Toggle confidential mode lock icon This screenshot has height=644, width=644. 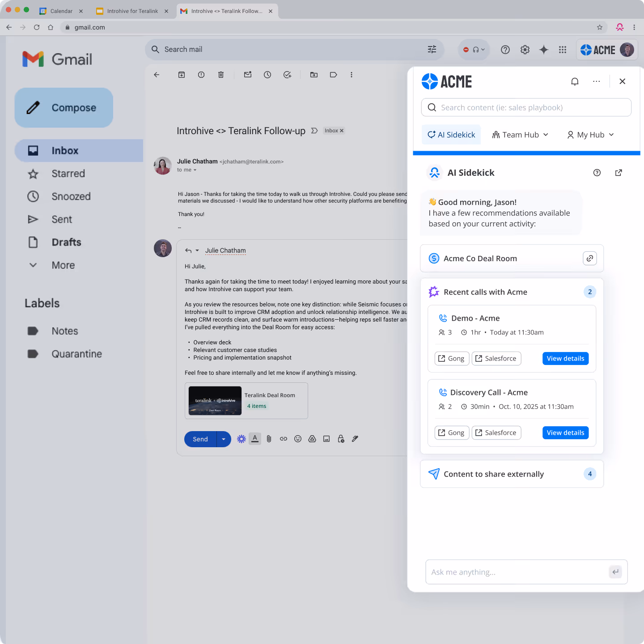(x=341, y=439)
